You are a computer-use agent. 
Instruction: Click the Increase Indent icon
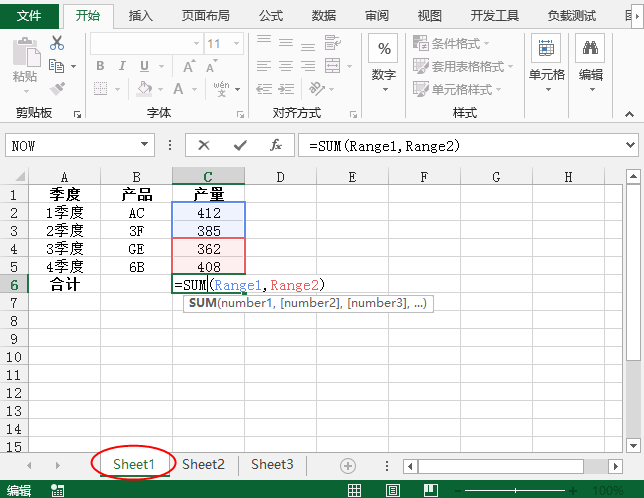click(x=286, y=89)
